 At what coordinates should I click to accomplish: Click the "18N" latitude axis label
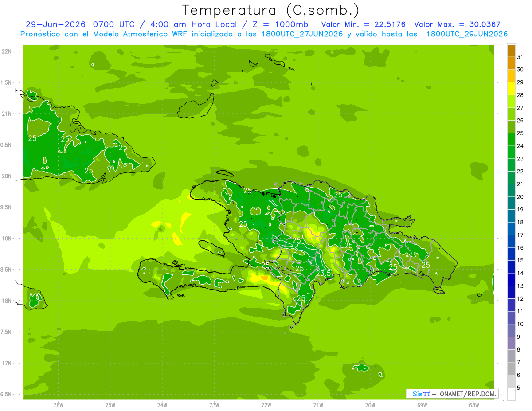[6, 301]
